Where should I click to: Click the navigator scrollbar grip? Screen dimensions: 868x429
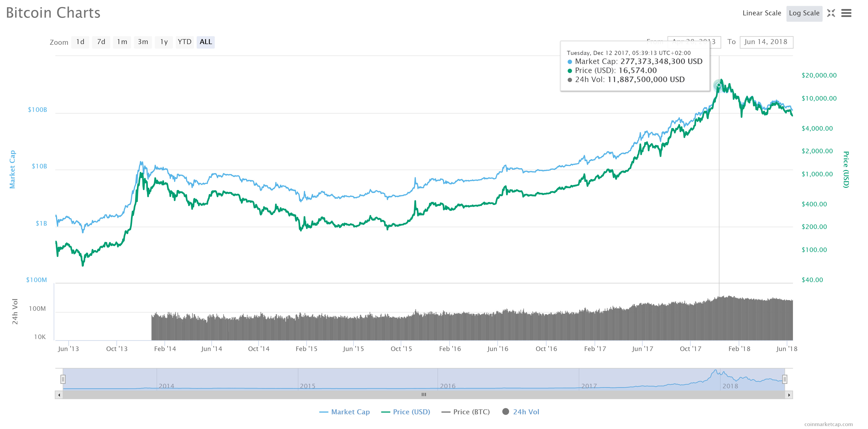click(x=424, y=395)
